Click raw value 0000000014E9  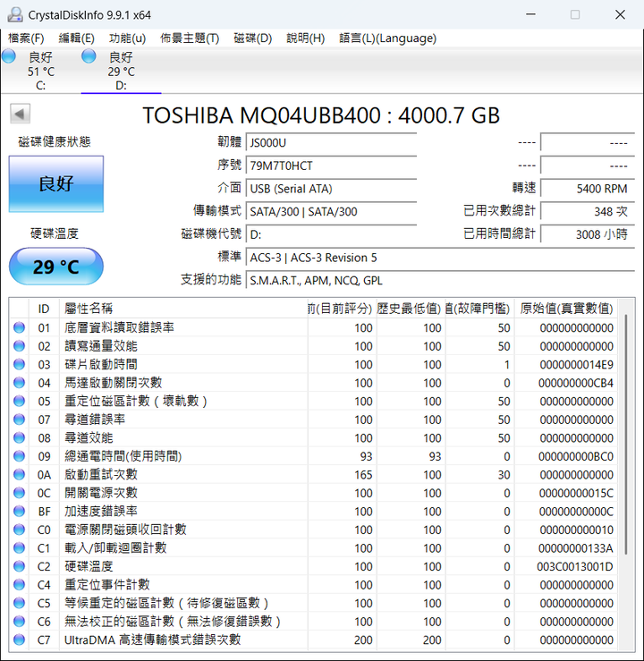(577, 364)
